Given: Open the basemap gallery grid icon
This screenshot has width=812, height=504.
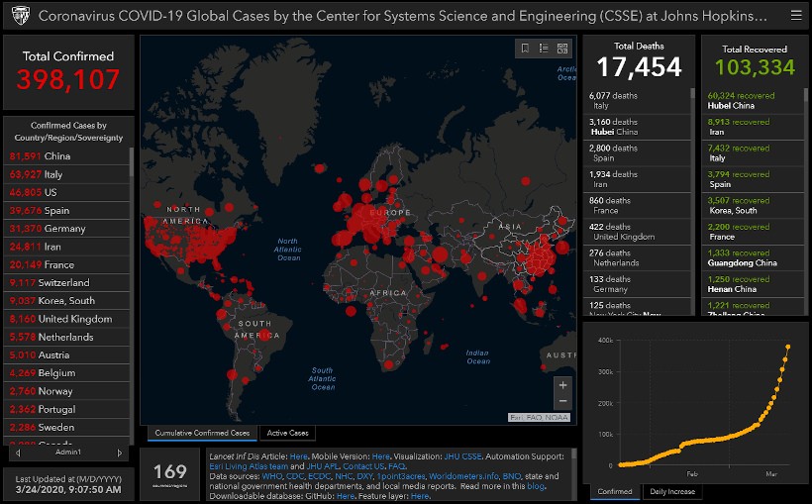Looking at the screenshot, I should pyautogui.click(x=562, y=49).
